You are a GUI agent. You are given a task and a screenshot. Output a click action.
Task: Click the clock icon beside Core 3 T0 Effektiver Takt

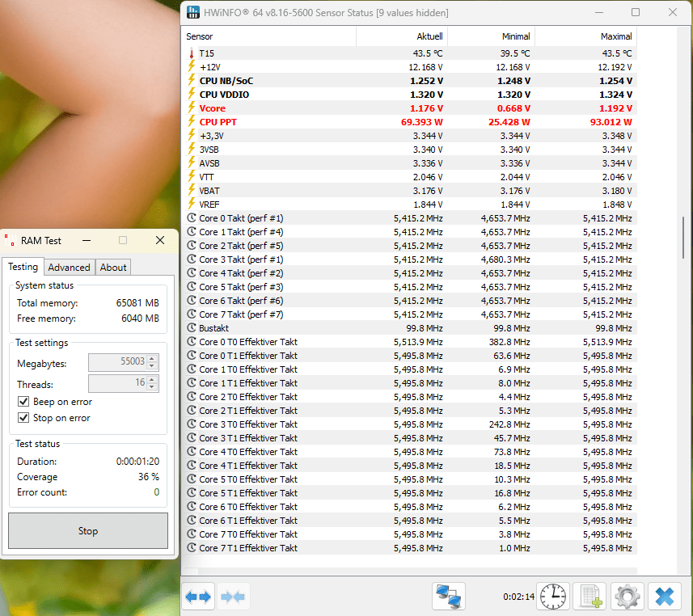tap(192, 424)
